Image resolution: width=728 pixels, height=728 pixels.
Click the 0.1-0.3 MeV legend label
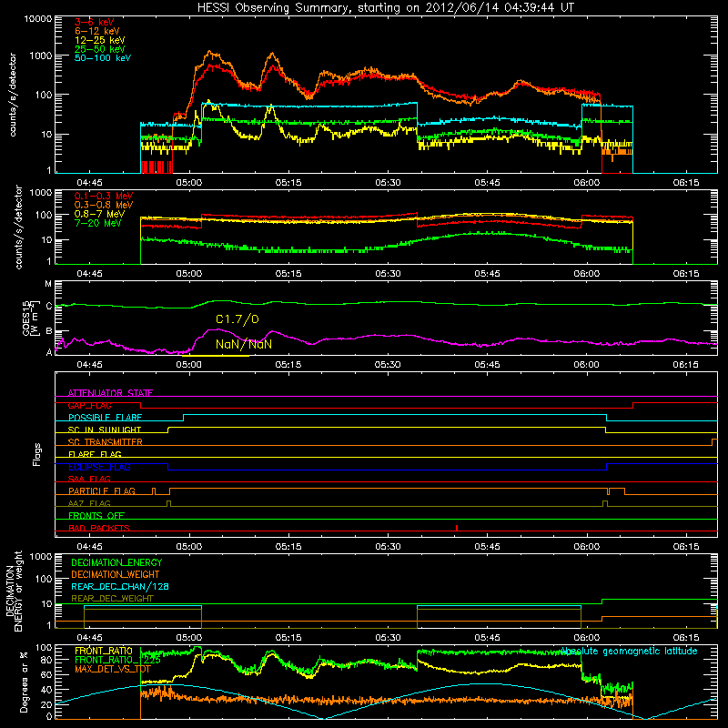(104, 196)
